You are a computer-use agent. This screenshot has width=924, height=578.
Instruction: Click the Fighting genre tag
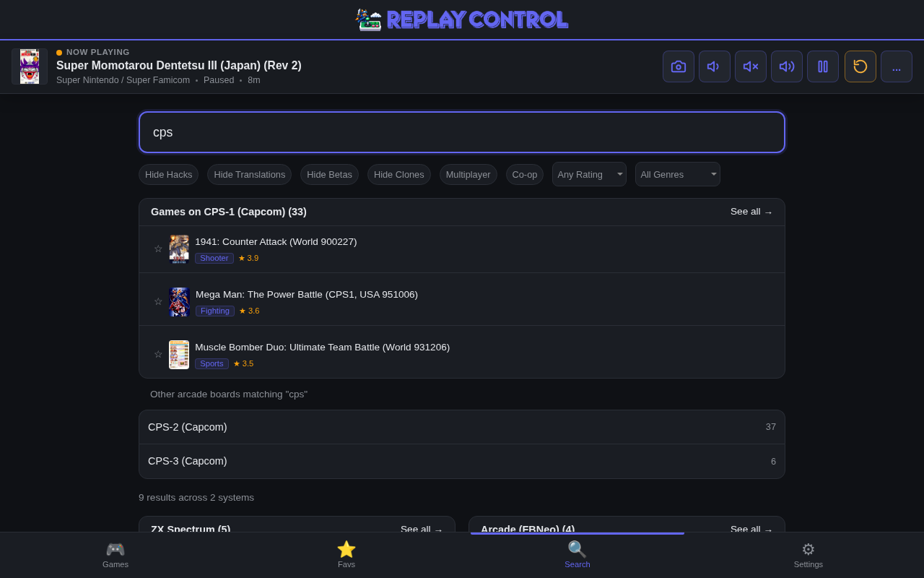click(x=215, y=311)
